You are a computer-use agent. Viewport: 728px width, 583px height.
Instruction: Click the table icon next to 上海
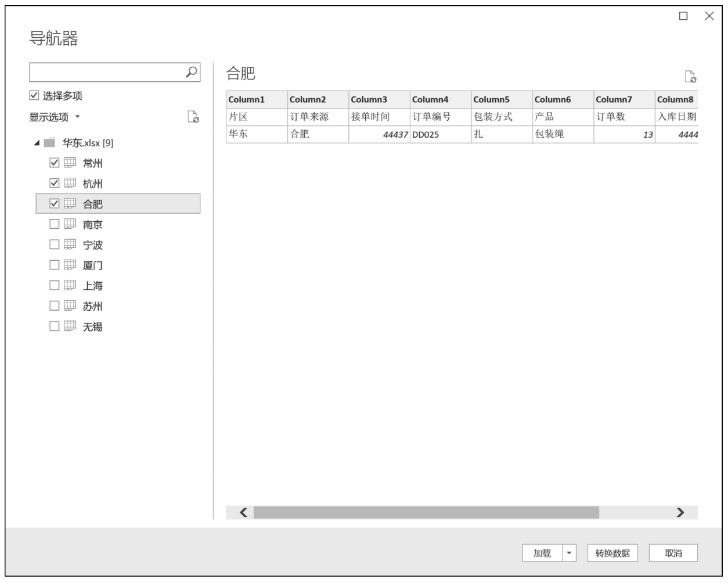(70, 285)
